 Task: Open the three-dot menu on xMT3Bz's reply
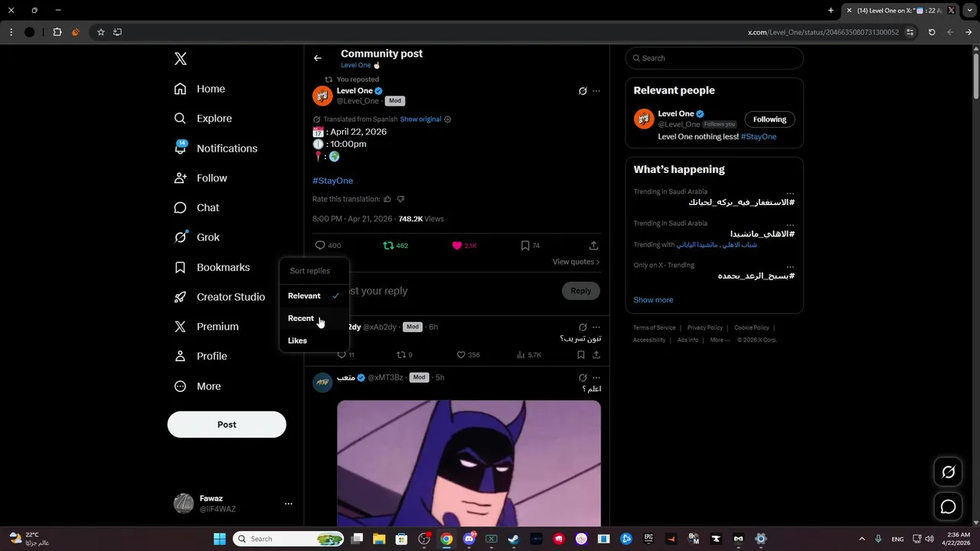(x=596, y=377)
